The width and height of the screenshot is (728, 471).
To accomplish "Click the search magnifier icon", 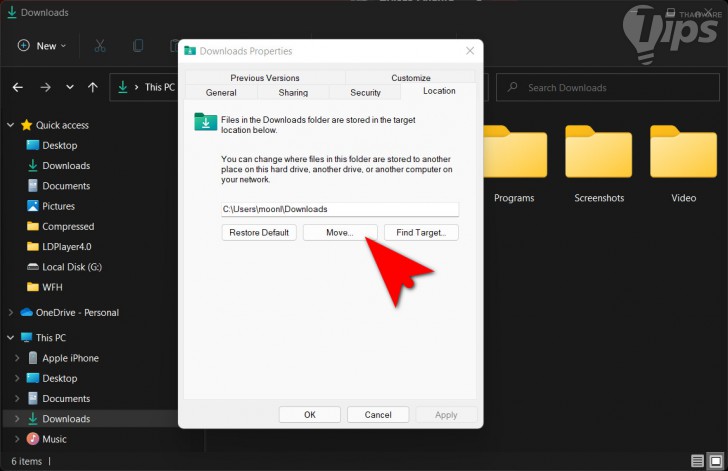I will pyautogui.click(x=513, y=87).
